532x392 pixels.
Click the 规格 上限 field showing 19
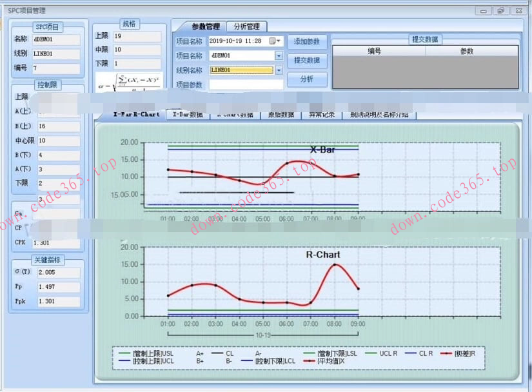pyautogui.click(x=136, y=37)
